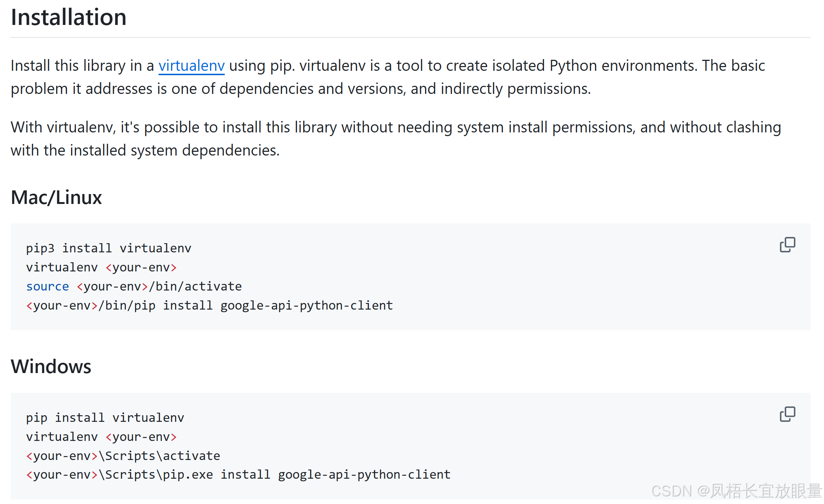Click the Installation heading
Viewport: 824px width, 504px height.
coord(69,17)
